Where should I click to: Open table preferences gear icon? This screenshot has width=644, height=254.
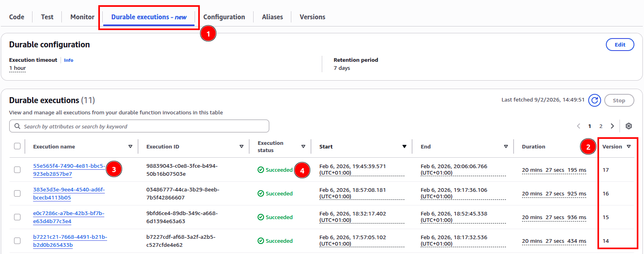pyautogui.click(x=629, y=126)
